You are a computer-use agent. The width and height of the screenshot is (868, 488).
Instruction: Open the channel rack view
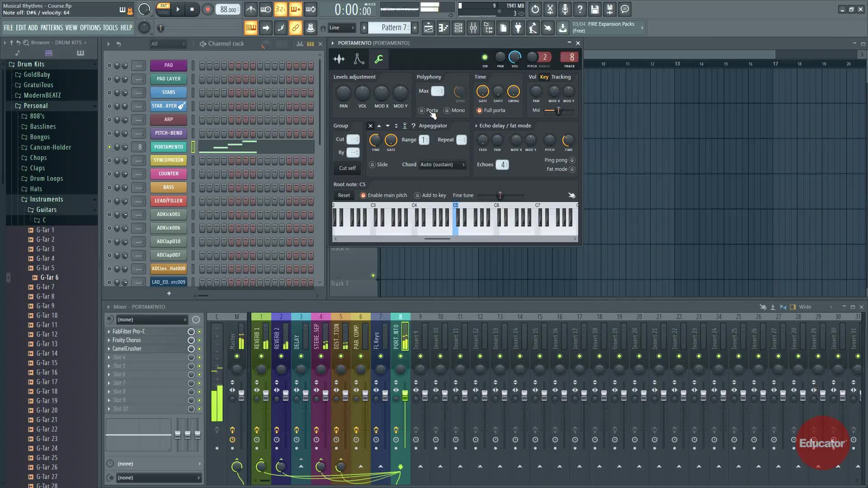coord(458,28)
